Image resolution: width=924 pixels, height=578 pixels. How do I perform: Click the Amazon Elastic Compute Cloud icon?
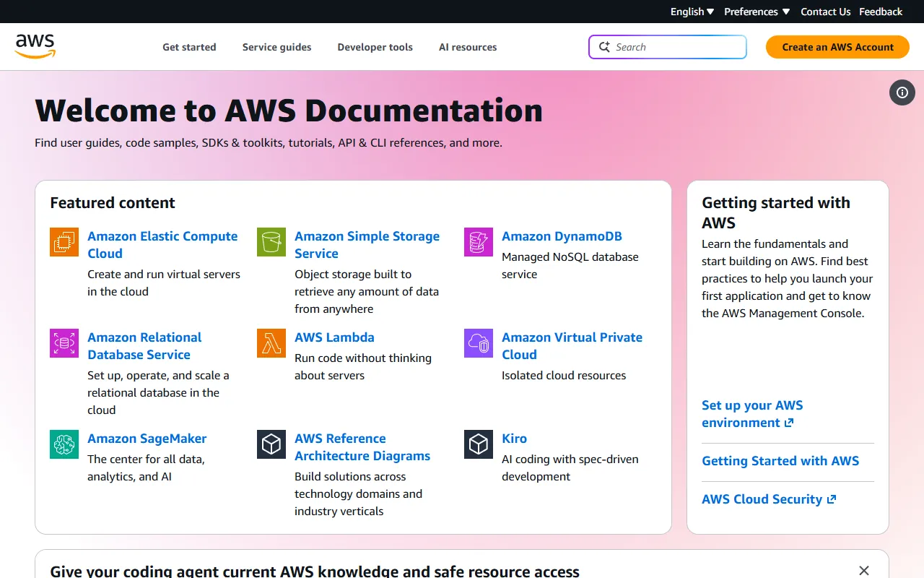pyautogui.click(x=64, y=242)
